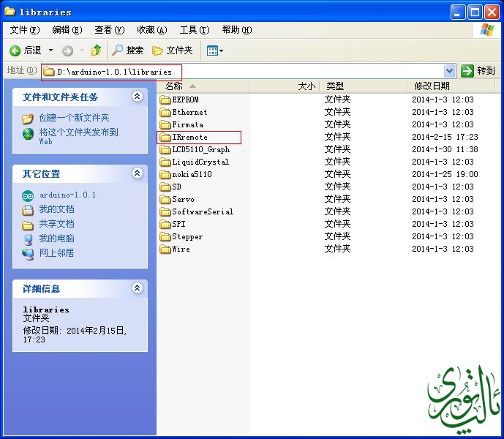Image resolution: width=504 pixels, height=439 pixels.
Task: Sort by the 大小 column header
Action: coord(285,86)
